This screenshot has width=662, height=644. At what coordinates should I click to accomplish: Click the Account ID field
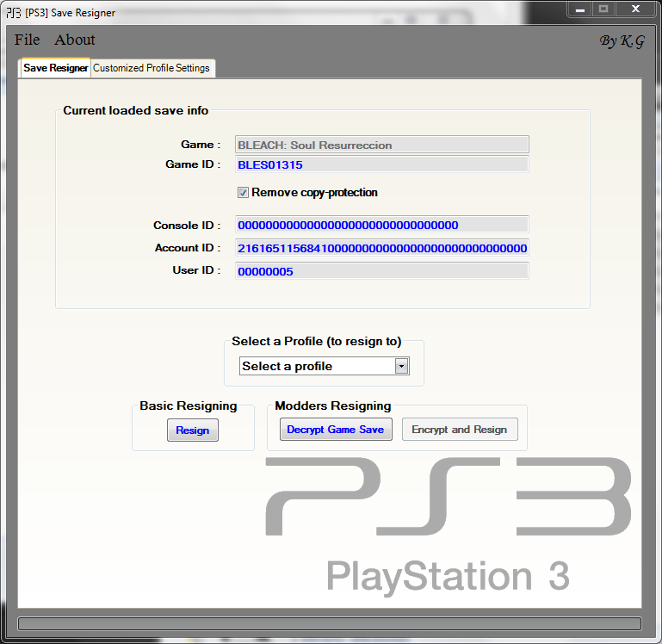(381, 248)
